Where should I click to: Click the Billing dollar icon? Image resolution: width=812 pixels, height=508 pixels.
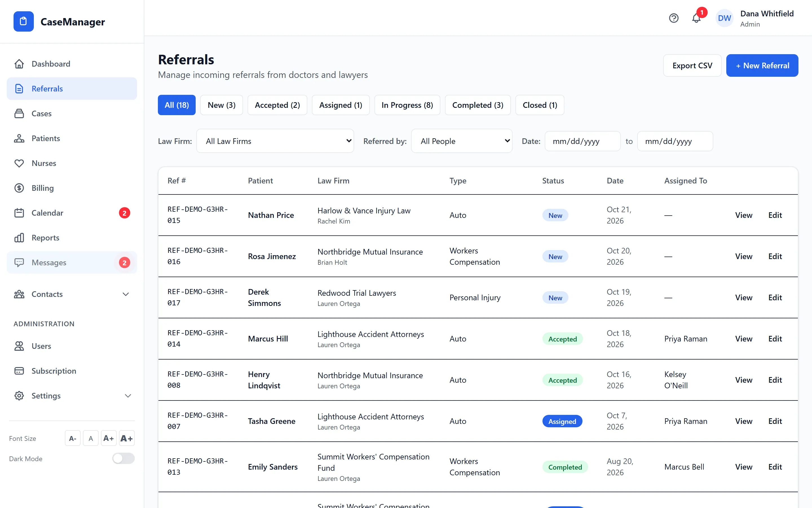click(x=19, y=188)
